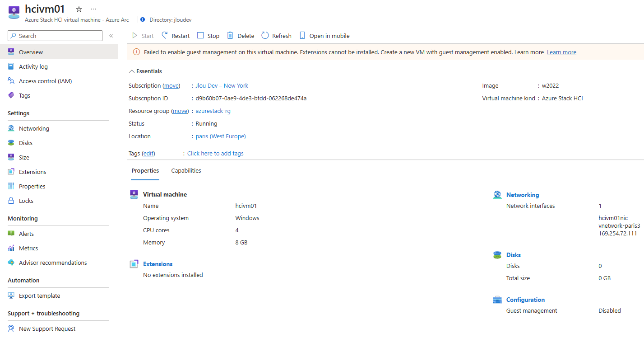Open the more options ellipsis next to title
This screenshot has width=644, height=338.
click(x=93, y=9)
